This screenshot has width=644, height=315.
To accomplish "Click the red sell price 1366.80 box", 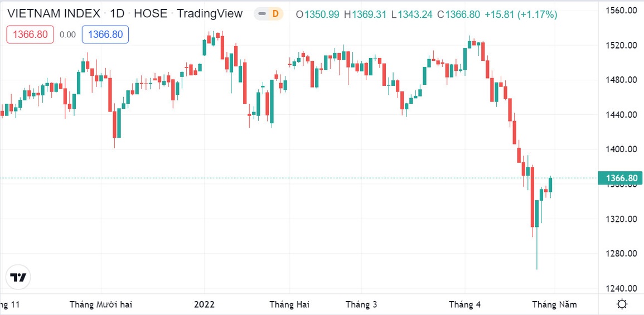I will point(30,35).
